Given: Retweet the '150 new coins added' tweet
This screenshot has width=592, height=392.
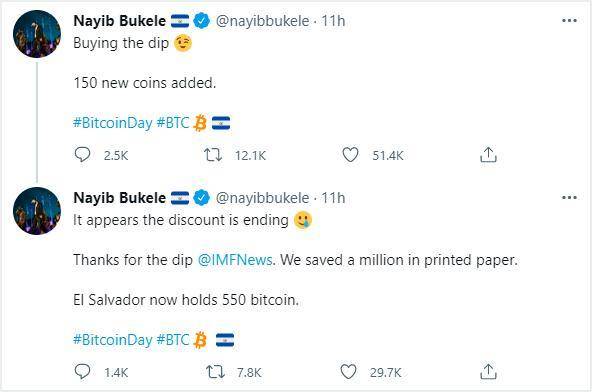Looking at the screenshot, I should tap(213, 155).
